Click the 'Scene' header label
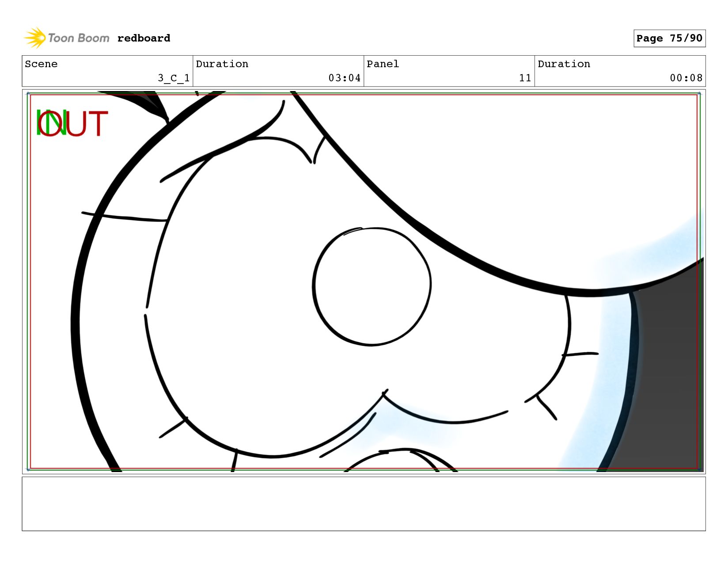The width and height of the screenshot is (728, 564). point(41,64)
